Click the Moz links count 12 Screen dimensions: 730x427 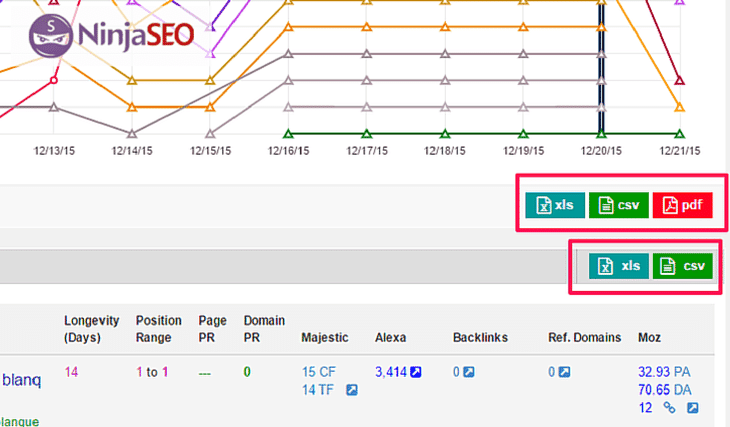pos(645,408)
